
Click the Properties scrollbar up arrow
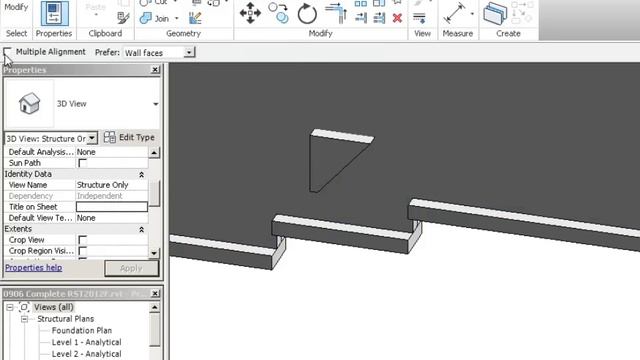coord(154,153)
